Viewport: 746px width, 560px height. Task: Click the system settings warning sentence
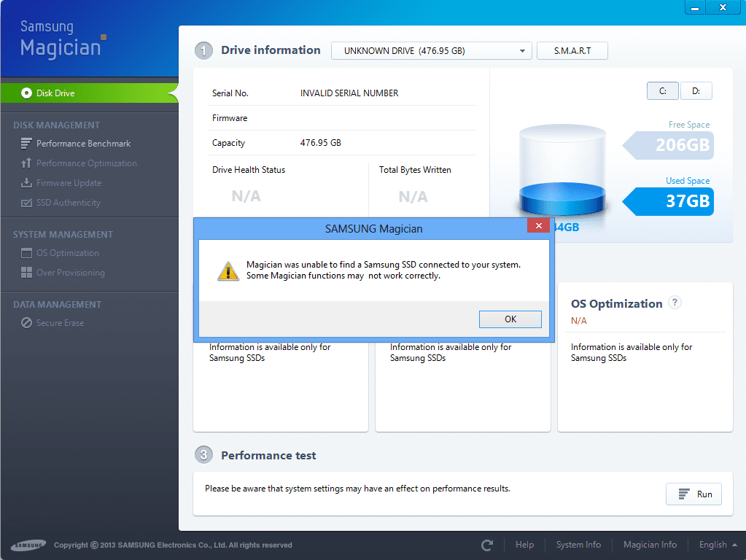pyautogui.click(x=357, y=489)
